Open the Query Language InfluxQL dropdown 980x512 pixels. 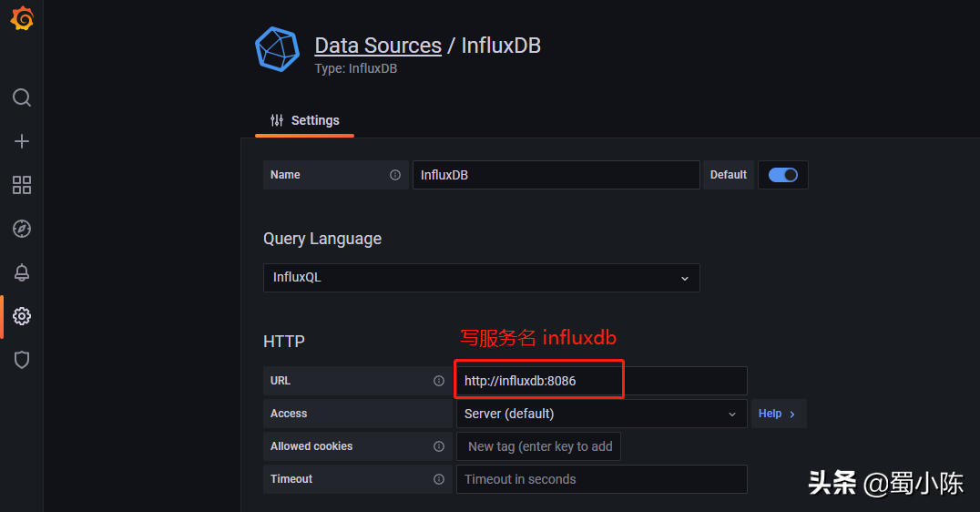[481, 278]
